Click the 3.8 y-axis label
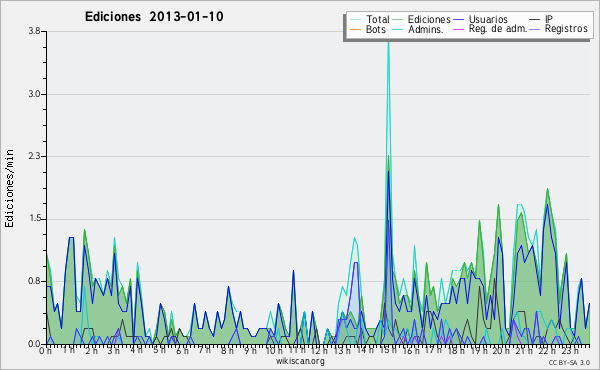 (34, 31)
